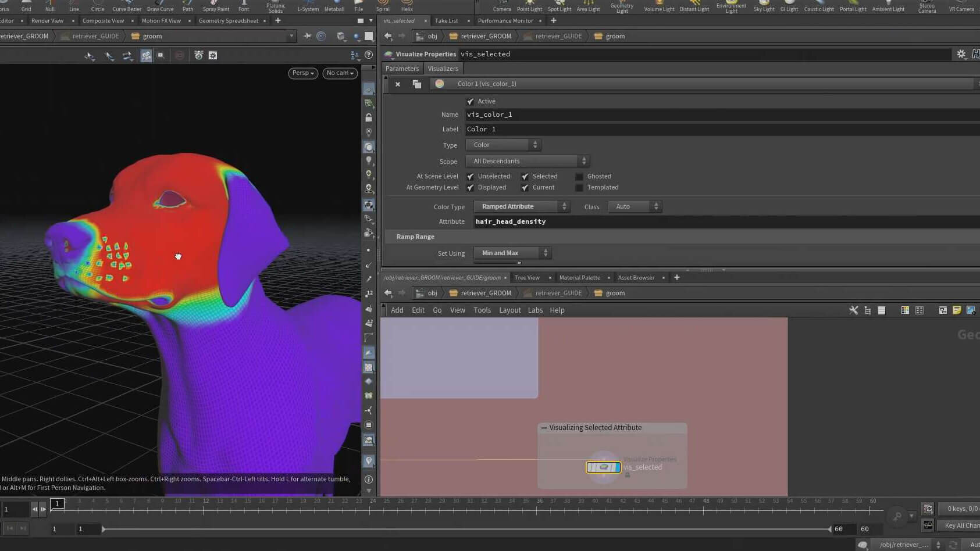Click the viewport help question mark icon
980x551 pixels.
(369, 55)
